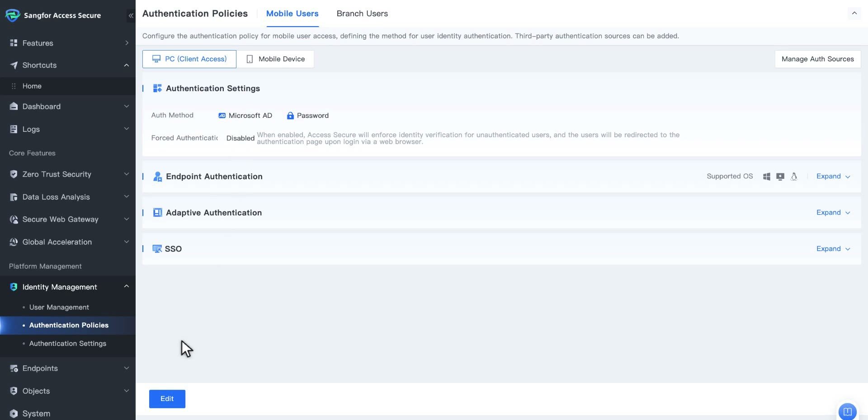Click the Endpoints icon in the sidebar
868x420 pixels.
click(14, 368)
